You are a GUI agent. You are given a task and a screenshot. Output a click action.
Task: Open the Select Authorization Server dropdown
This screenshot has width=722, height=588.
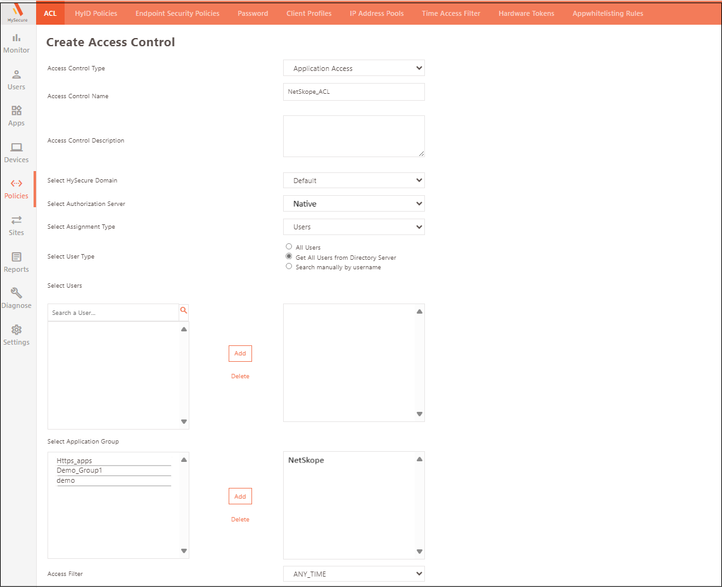point(353,204)
